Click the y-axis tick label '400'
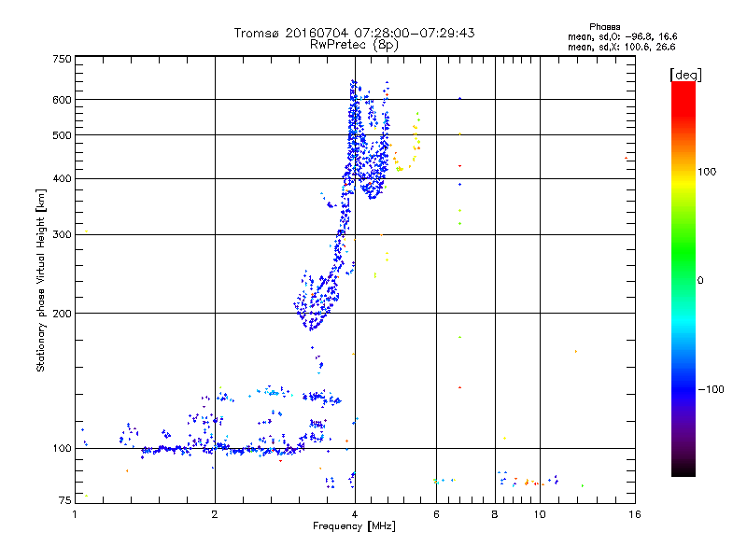Viewport: 747px width, 560px height. coord(62,179)
